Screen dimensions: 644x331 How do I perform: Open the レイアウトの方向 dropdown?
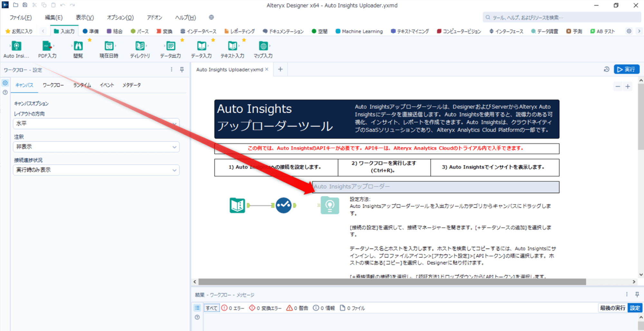coord(96,124)
